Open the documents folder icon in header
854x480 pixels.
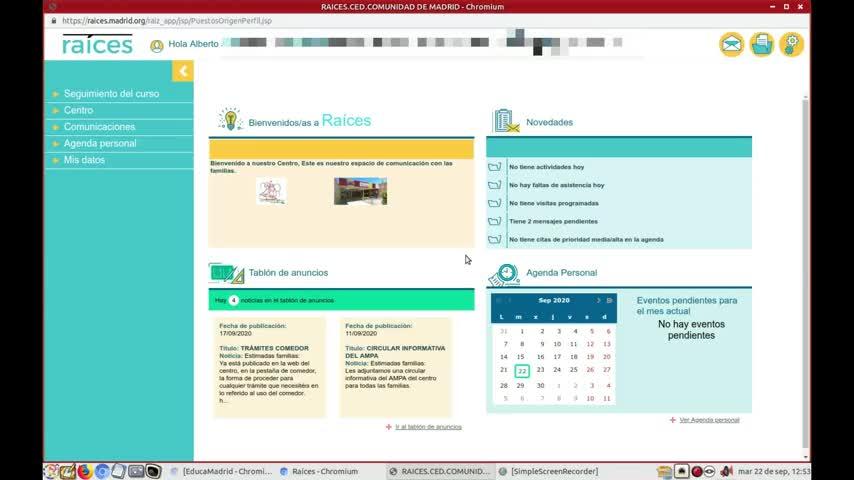761,44
